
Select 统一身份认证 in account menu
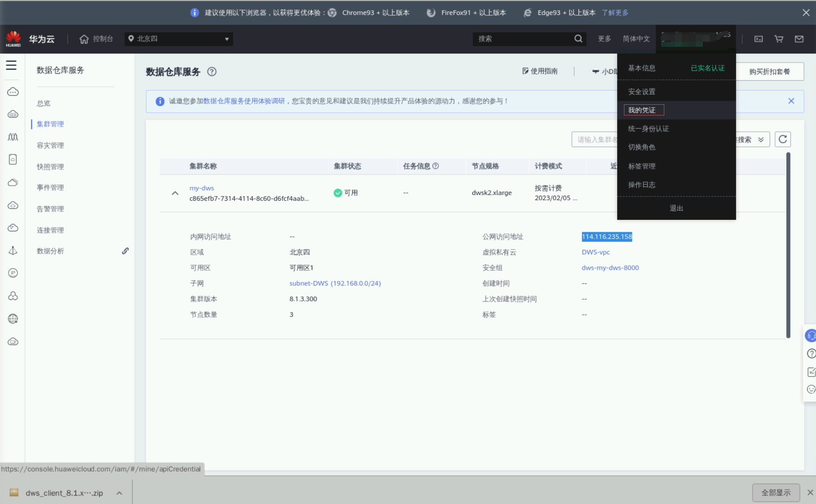(x=649, y=129)
